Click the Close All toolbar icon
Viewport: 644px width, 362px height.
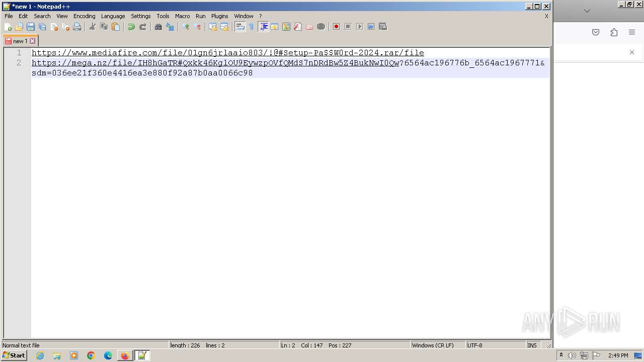[x=65, y=27]
